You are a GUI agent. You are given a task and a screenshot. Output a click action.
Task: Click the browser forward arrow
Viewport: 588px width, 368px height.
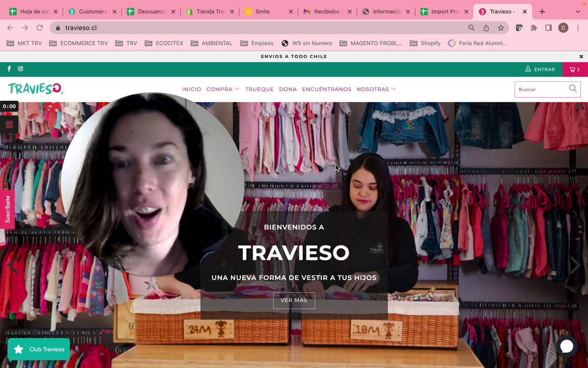(x=24, y=28)
